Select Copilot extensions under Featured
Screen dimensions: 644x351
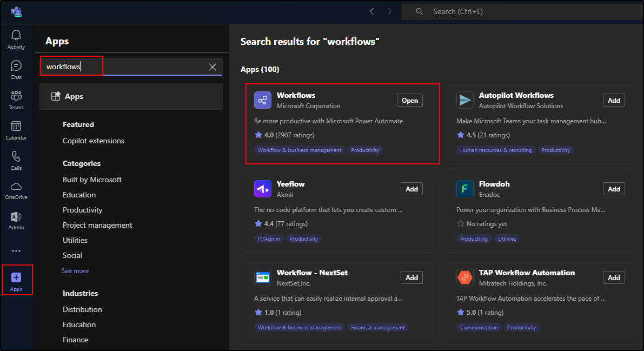pos(94,141)
